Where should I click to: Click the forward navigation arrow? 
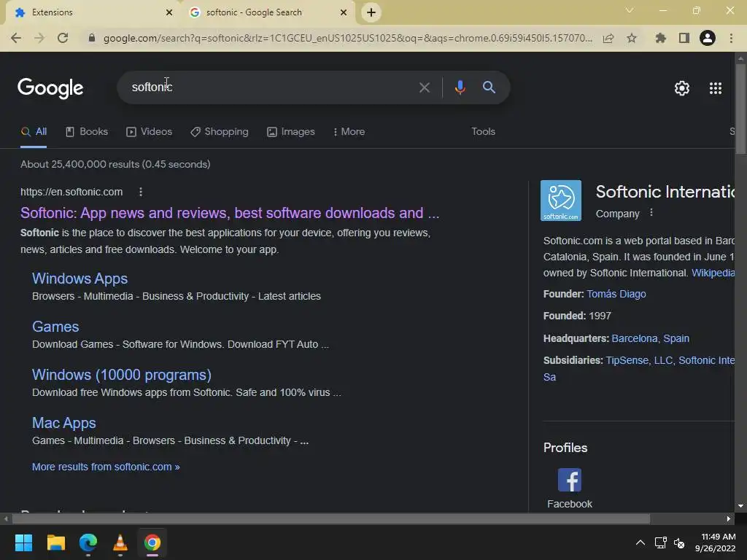tap(39, 38)
